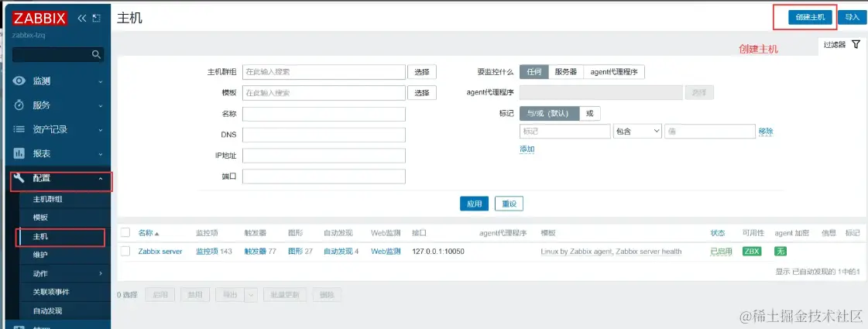Click the Zabbix logo
Viewport: 868px width, 329px height.
click(x=39, y=19)
